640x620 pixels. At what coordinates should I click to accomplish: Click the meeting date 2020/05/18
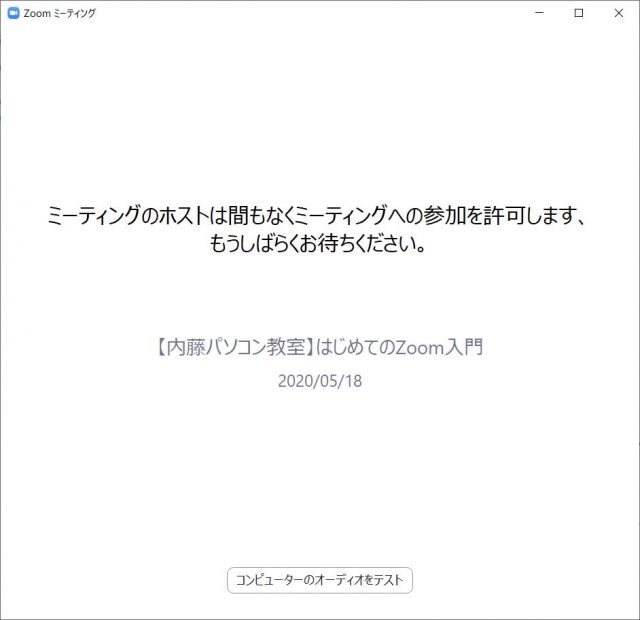pyautogui.click(x=320, y=381)
